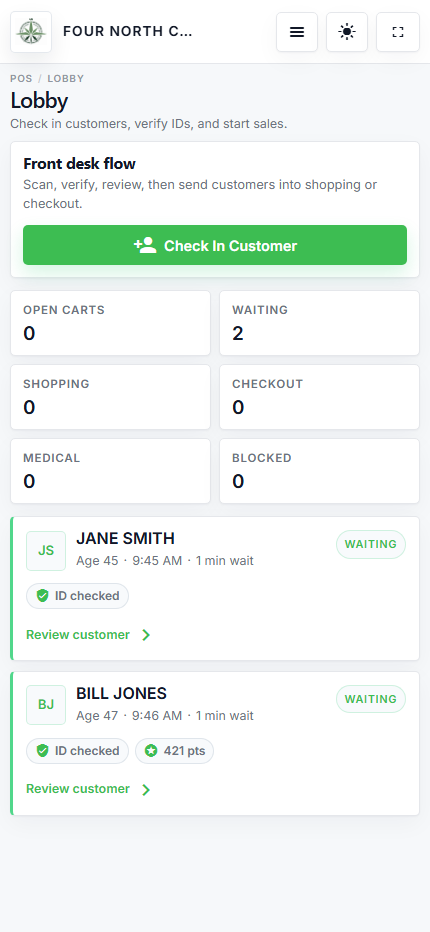Open the Shopping stat card
This screenshot has width=430, height=932.
click(x=111, y=397)
